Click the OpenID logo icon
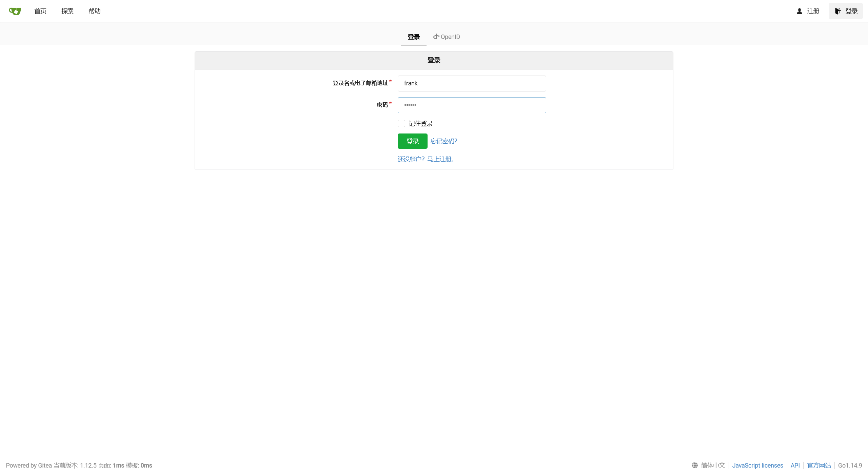The height and width of the screenshot is (474, 868). [x=436, y=37]
